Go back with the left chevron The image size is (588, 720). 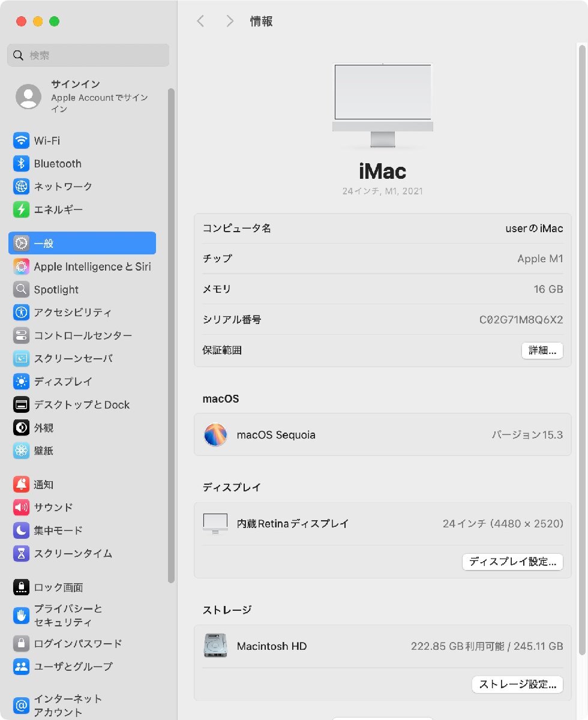tap(200, 21)
